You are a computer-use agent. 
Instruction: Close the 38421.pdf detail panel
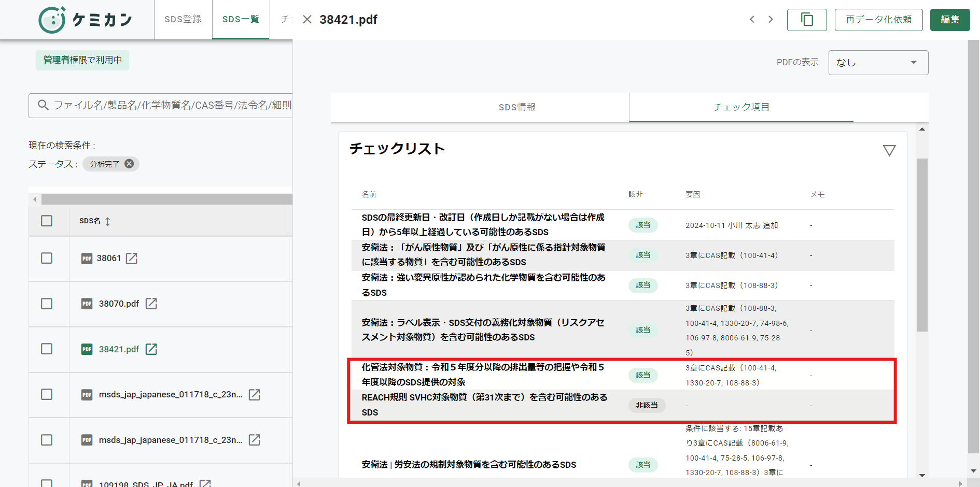[x=307, y=20]
